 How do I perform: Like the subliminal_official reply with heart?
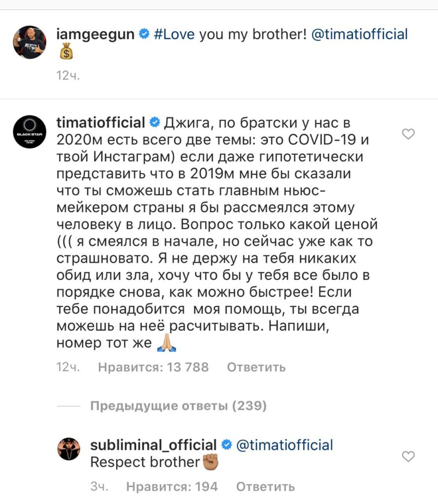[x=408, y=456]
